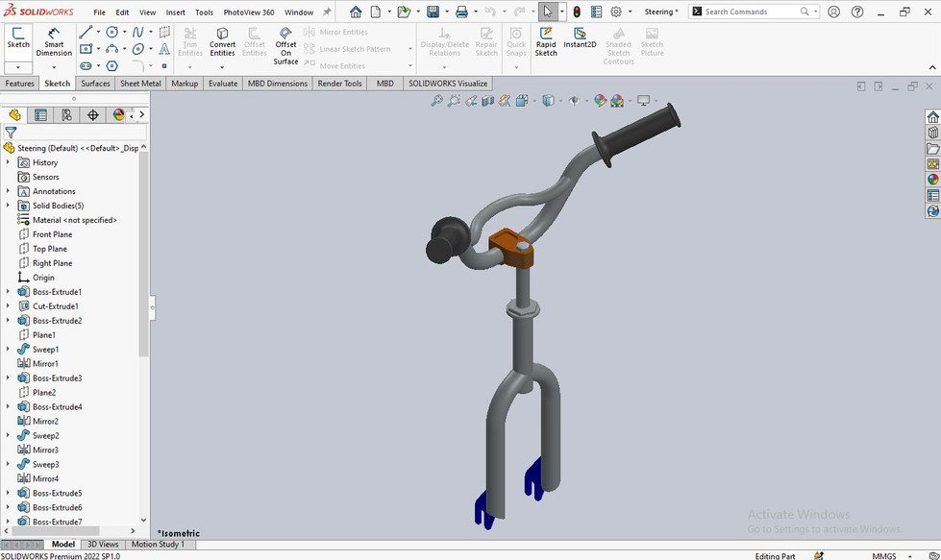941x560 pixels.
Task: Open the Options gear icon
Action: 616,12
